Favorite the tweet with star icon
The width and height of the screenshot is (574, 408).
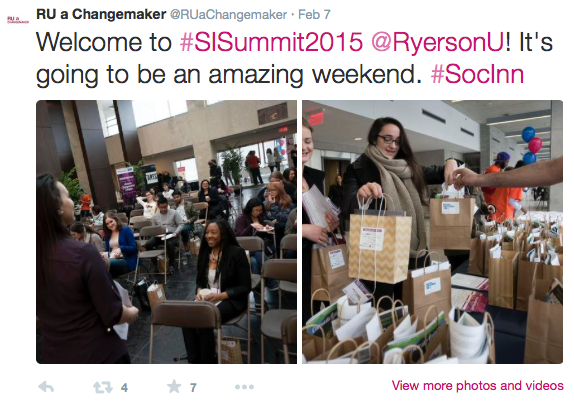(174, 386)
